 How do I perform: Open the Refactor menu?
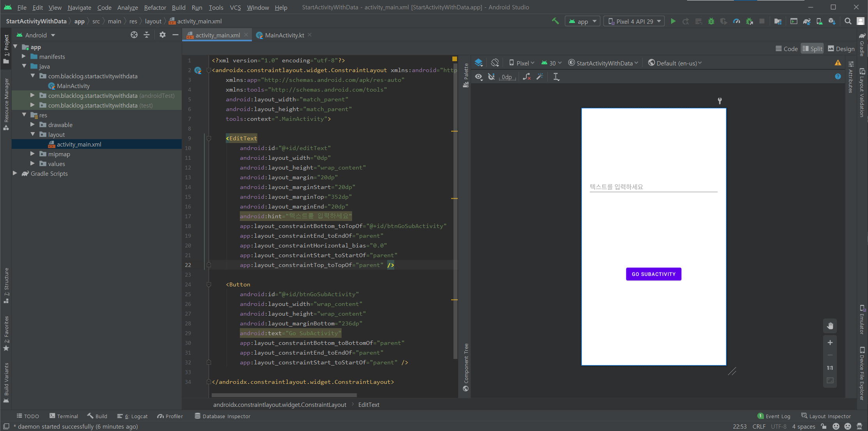pyautogui.click(x=155, y=7)
